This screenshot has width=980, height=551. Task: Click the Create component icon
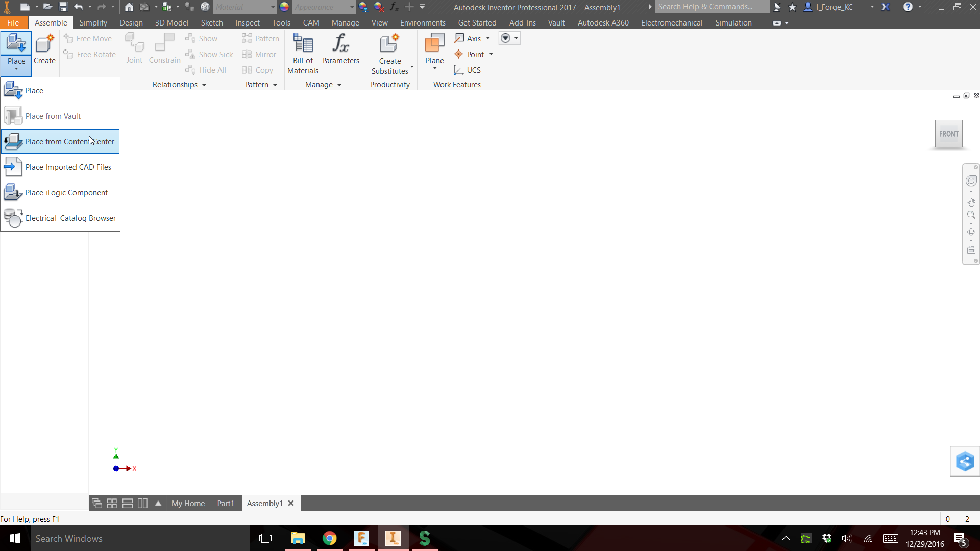pos(44,49)
